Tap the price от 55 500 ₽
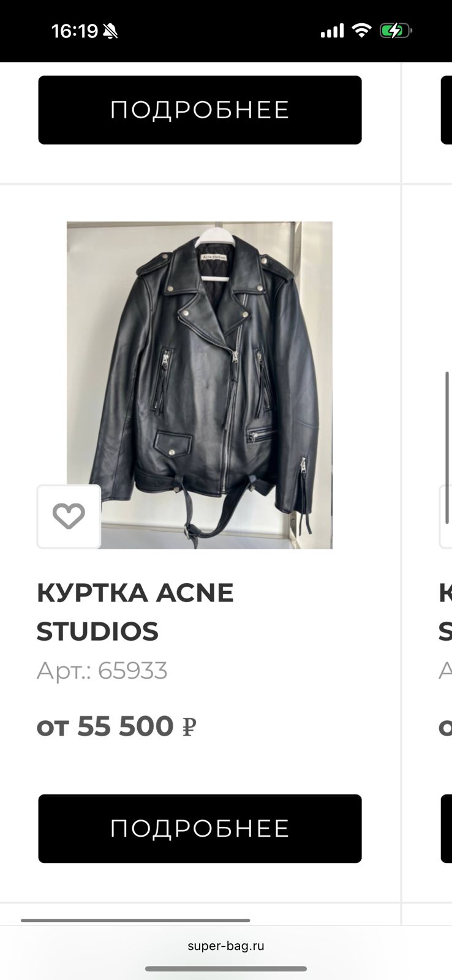Viewport: 452px width, 980px height. click(x=116, y=726)
